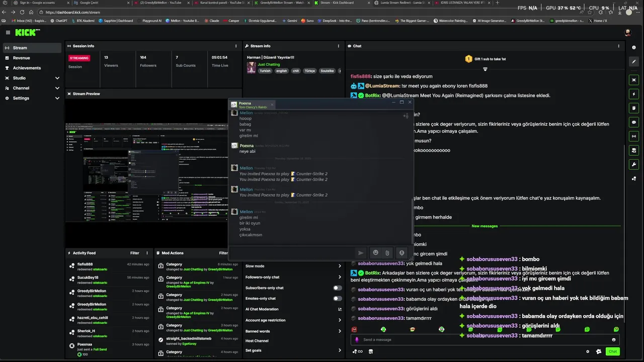Click the pencil edit-layout icon in the right sidebar
The height and width of the screenshot is (362, 644).
point(634,61)
